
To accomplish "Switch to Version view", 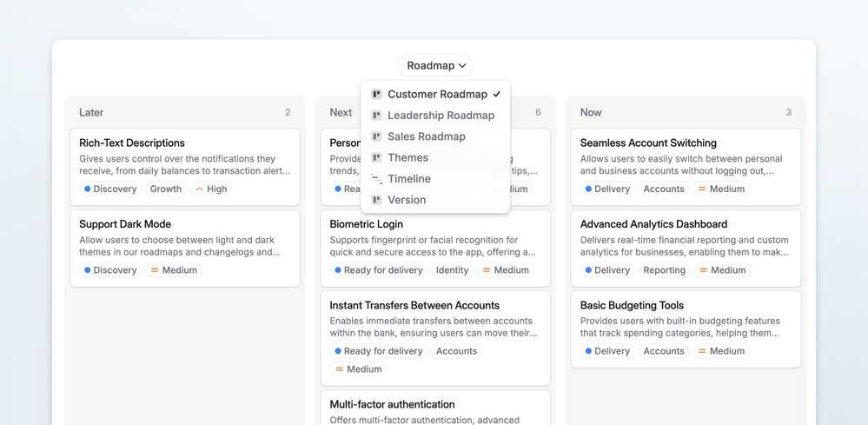I will (435, 200).
